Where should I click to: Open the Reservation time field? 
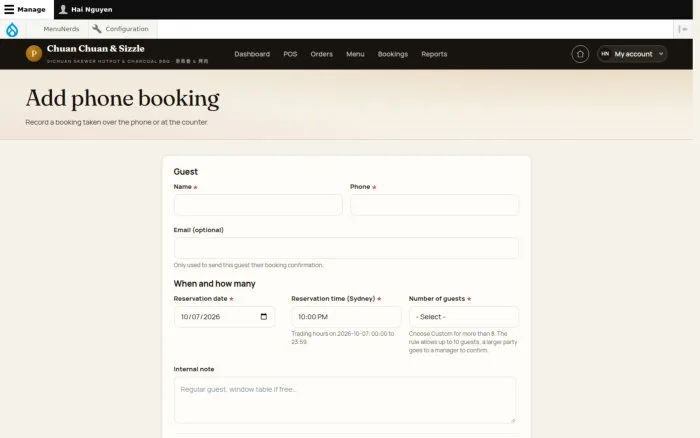[x=346, y=317]
